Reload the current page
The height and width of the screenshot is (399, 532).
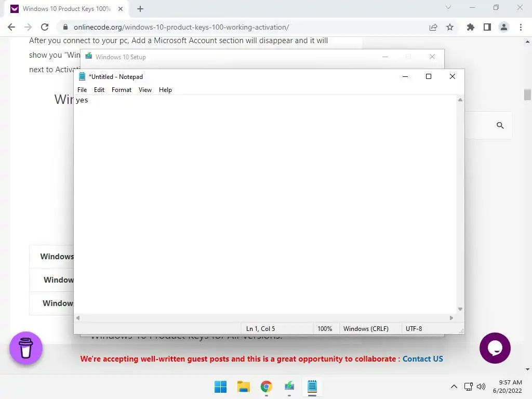(x=45, y=27)
